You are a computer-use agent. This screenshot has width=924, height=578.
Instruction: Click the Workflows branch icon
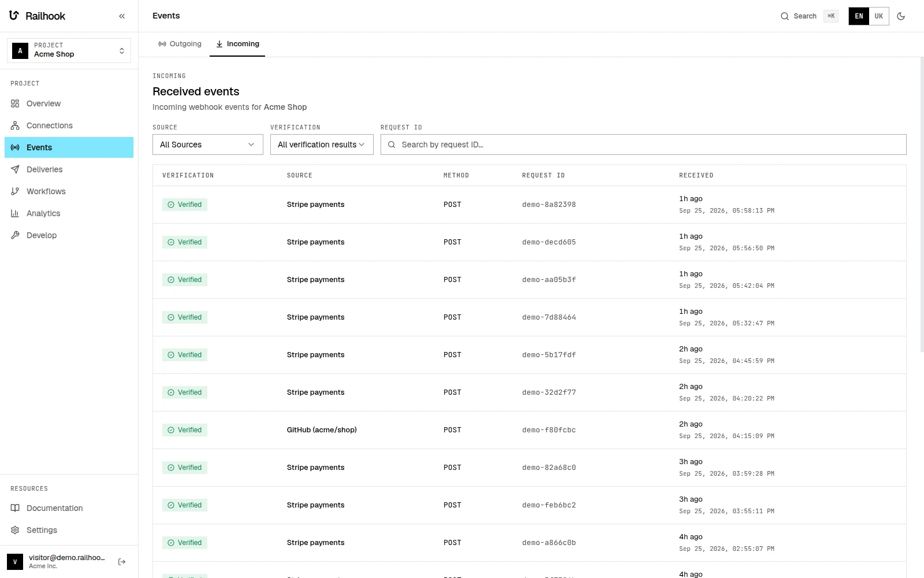click(x=15, y=191)
